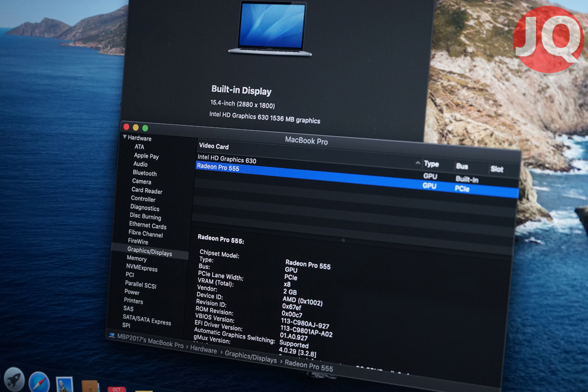The image size is (588, 392).
Task: Sort the table by the Type column
Action: click(x=432, y=164)
